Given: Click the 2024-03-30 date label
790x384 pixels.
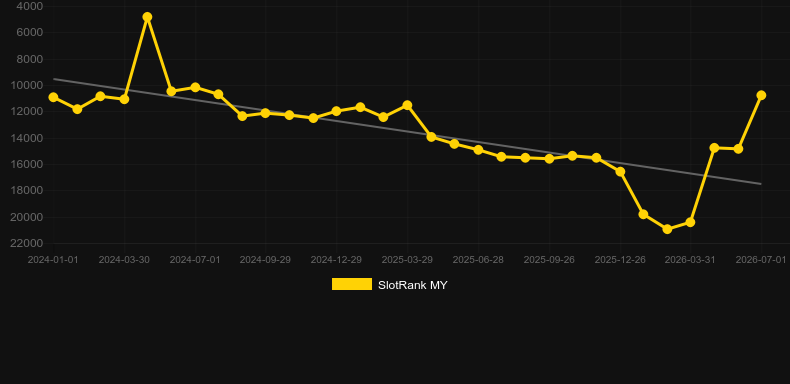Looking at the screenshot, I should (124, 260).
